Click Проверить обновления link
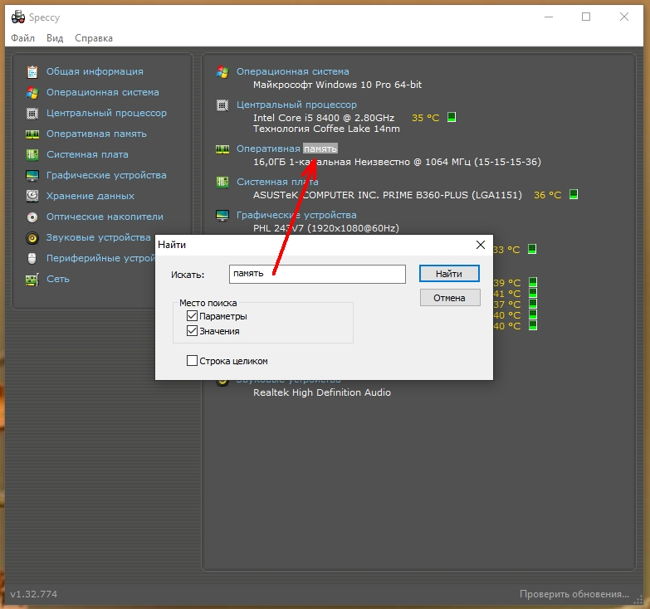This screenshot has height=609, width=650. tap(574, 594)
